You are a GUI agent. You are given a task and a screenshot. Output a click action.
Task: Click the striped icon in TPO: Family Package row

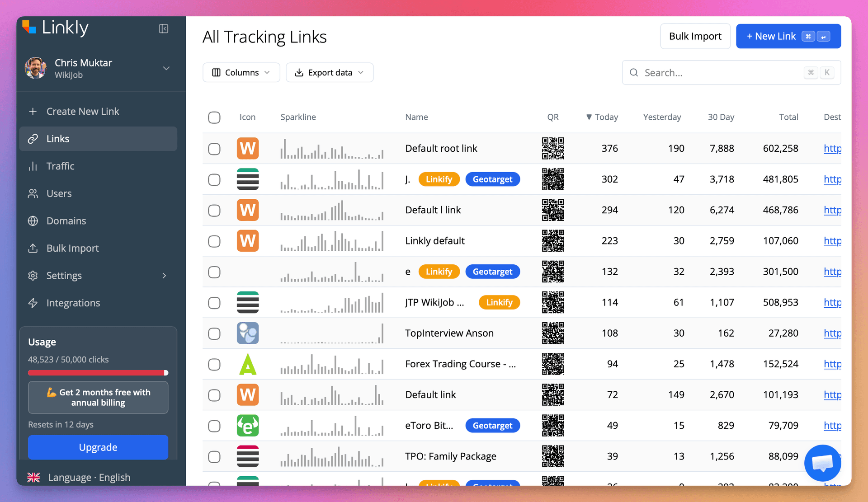click(x=248, y=456)
